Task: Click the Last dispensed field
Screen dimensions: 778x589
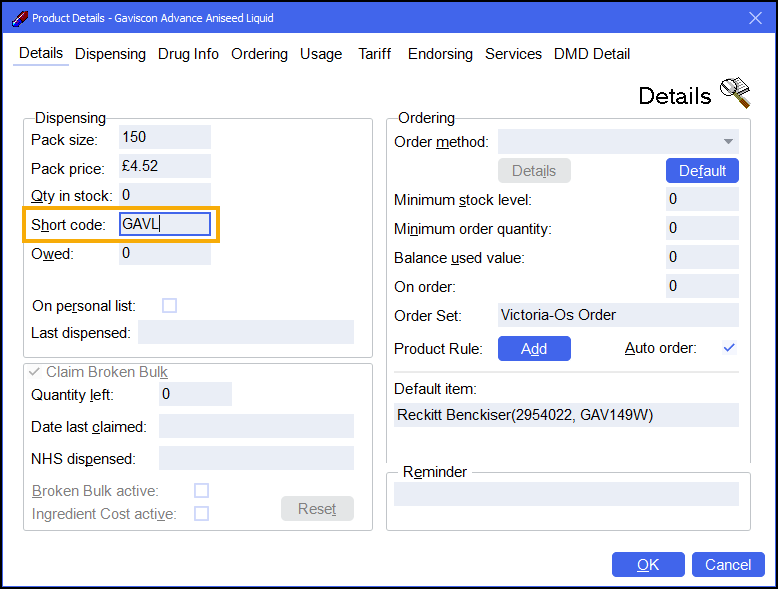Action: point(246,332)
